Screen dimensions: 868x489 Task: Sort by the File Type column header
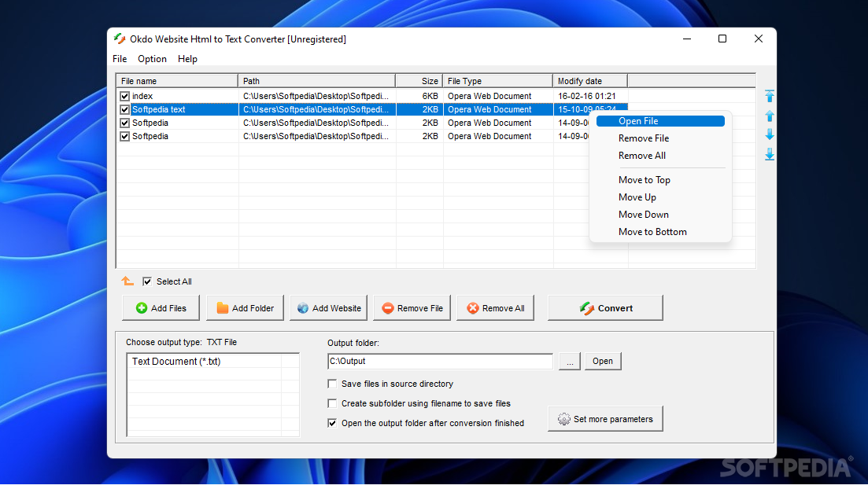pos(497,81)
